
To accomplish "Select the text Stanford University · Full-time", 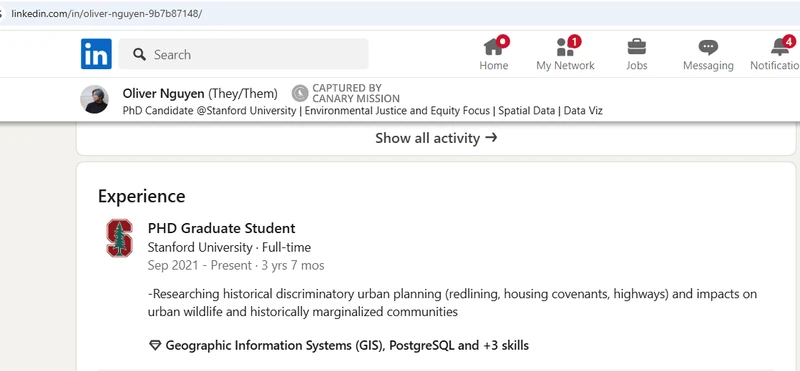I will tap(229, 248).
